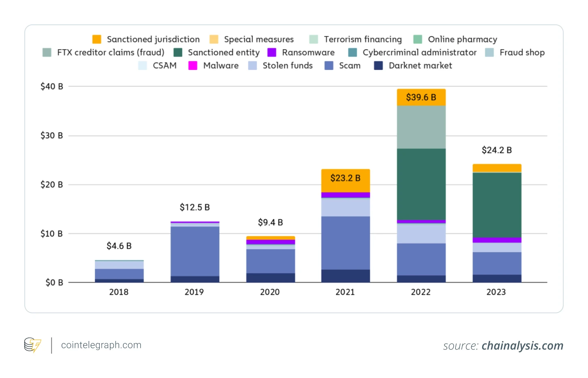The width and height of the screenshot is (588, 378).
Task: Click the 2019 bar's Scam segment
Action: tap(195, 251)
